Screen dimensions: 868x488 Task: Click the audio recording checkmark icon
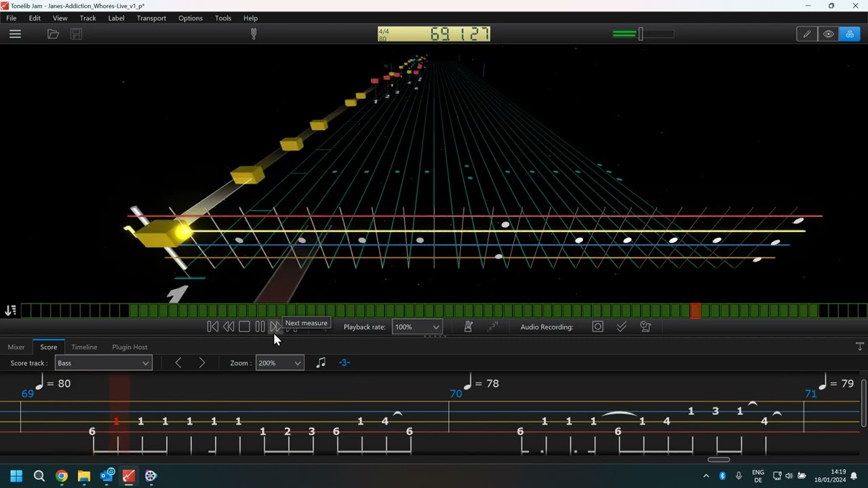pos(621,327)
